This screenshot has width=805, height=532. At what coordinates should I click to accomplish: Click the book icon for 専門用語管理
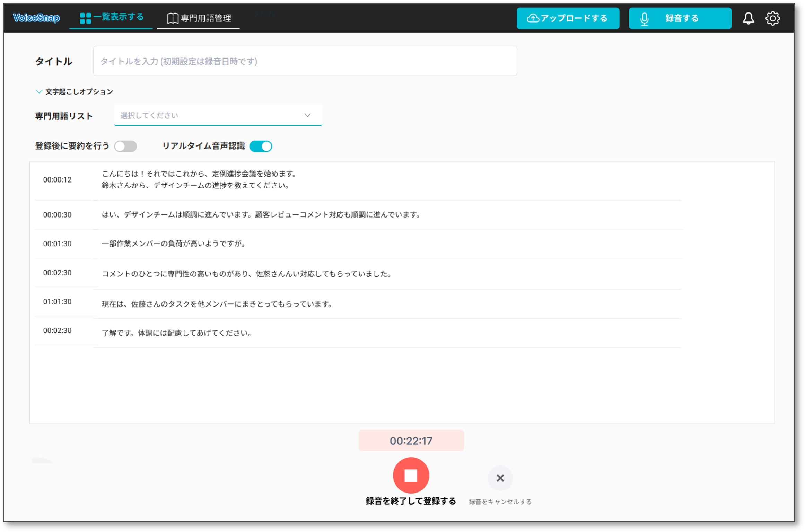[173, 18]
